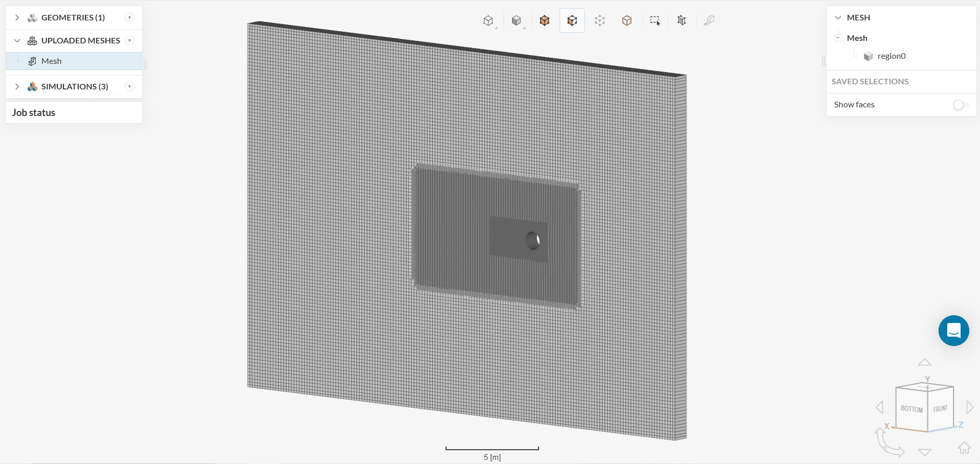Collapse the MESH panel header

click(838, 18)
